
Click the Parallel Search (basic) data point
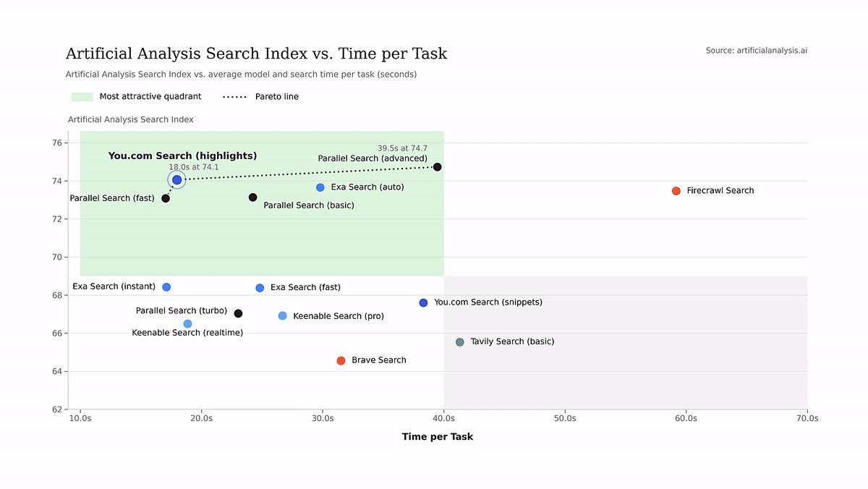point(253,197)
